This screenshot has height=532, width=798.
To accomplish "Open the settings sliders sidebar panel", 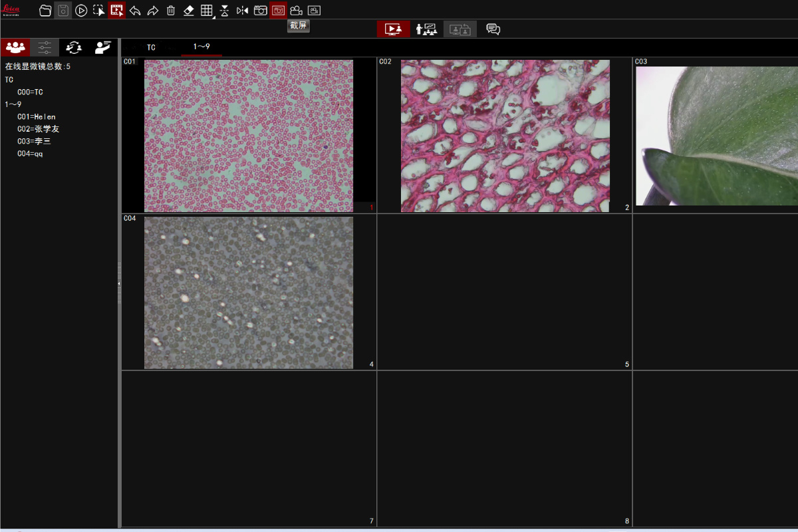I will click(45, 47).
